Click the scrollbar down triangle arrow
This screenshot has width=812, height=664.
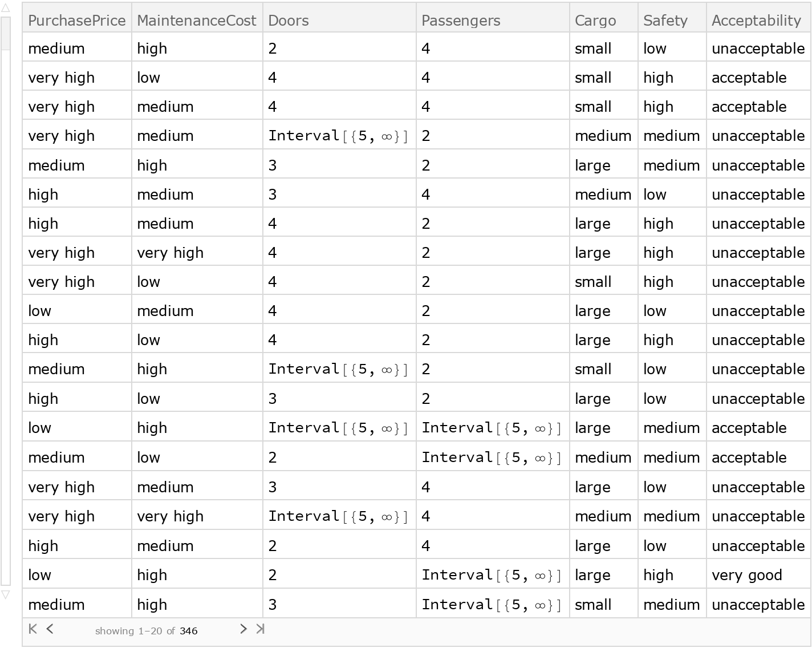click(x=6, y=595)
